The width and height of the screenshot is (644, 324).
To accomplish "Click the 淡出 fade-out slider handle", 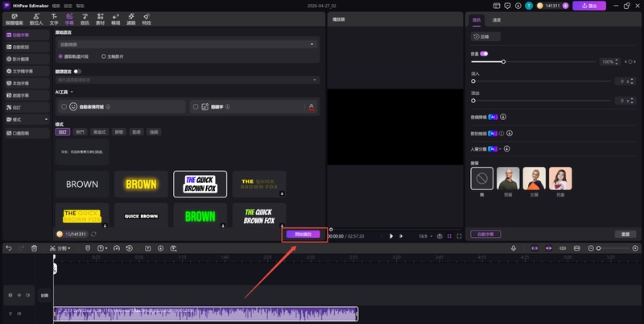I will [473, 101].
